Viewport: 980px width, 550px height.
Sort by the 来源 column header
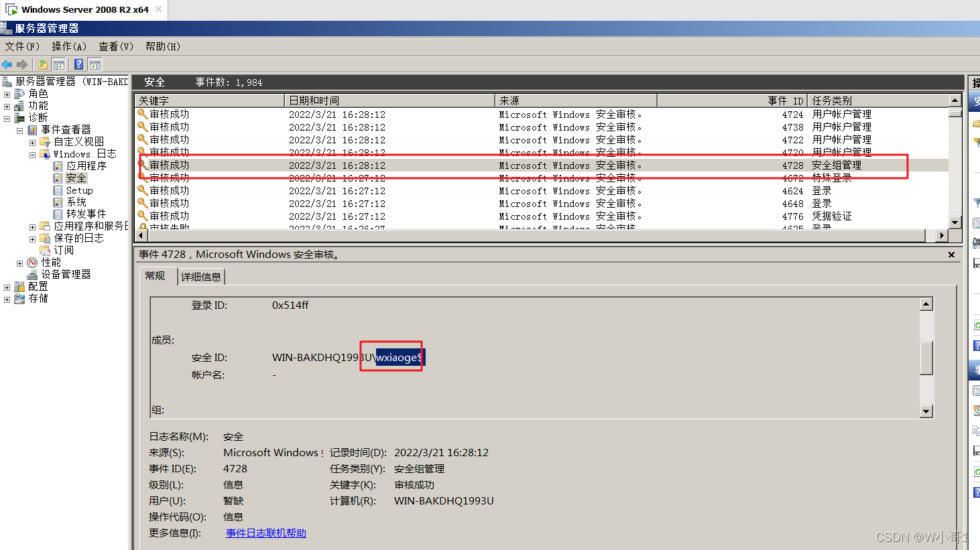576,100
